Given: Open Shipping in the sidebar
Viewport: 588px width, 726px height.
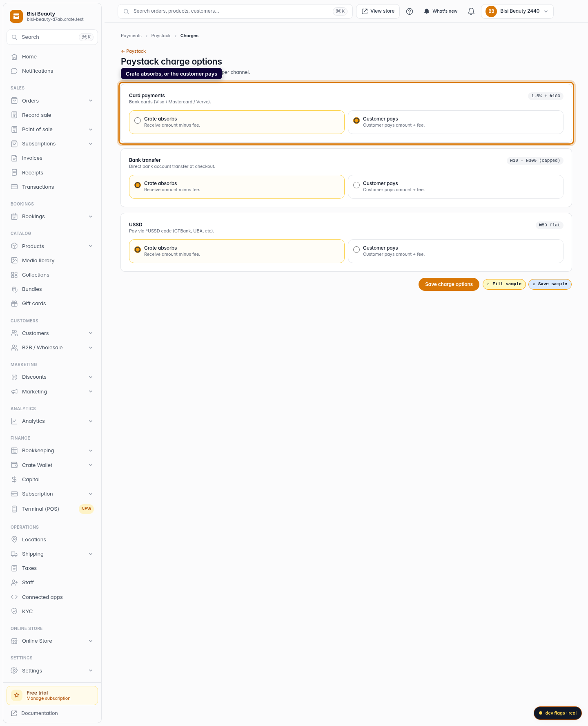Looking at the screenshot, I should click(x=52, y=554).
